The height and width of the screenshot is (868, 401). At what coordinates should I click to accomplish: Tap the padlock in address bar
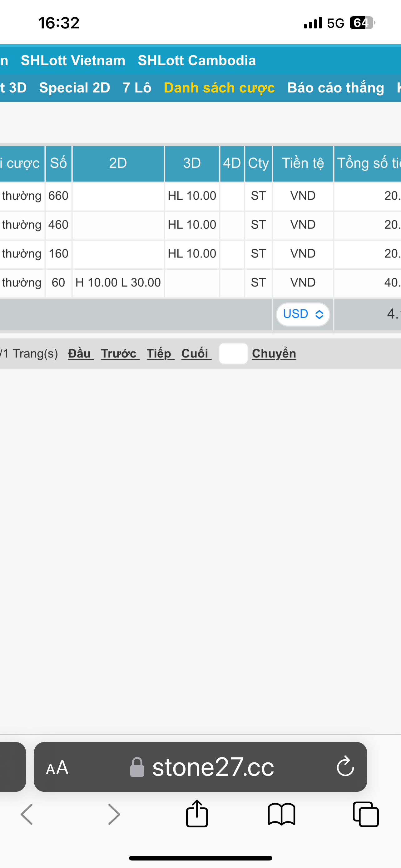pyautogui.click(x=137, y=767)
